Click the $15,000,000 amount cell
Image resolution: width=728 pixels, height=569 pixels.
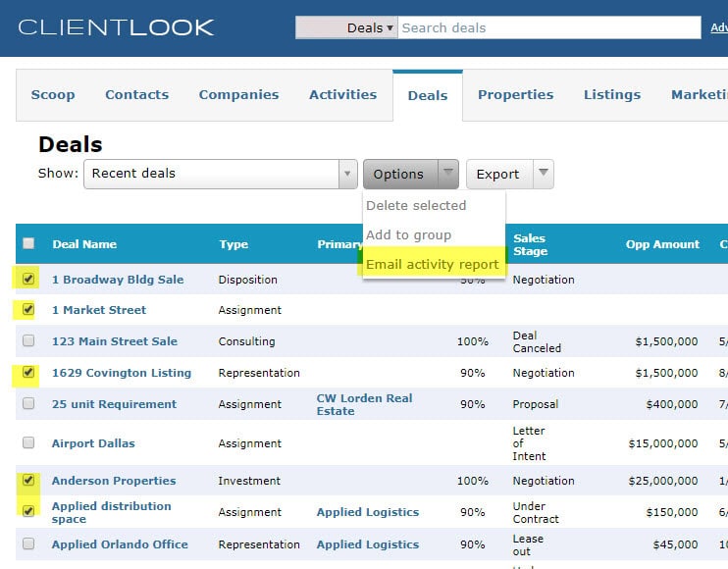(663, 443)
